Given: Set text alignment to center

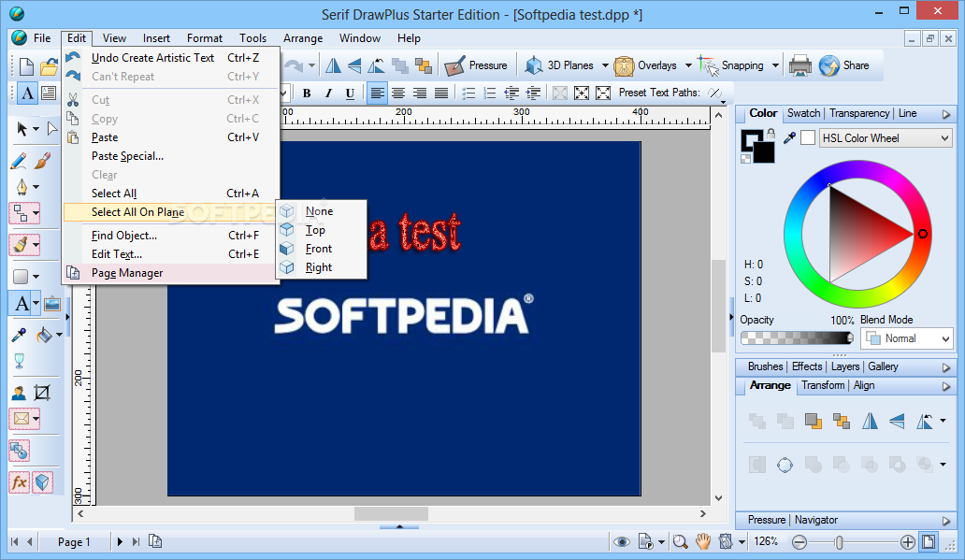Looking at the screenshot, I should tap(398, 93).
